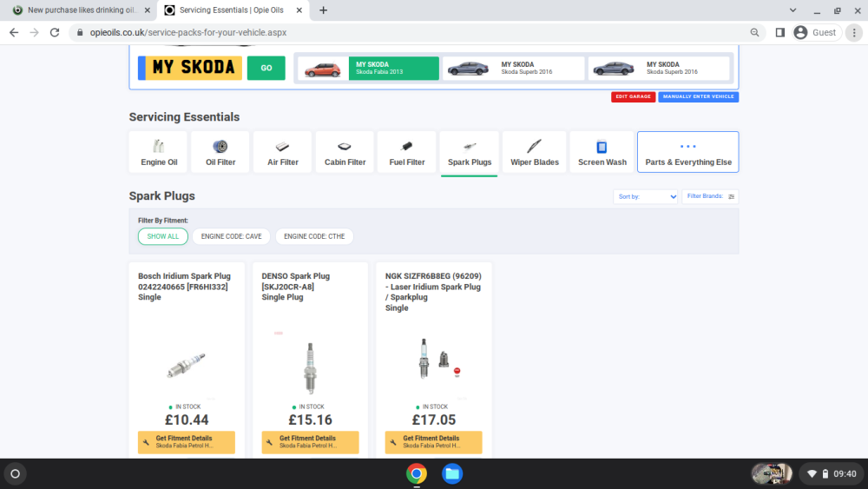The height and width of the screenshot is (489, 868).
Task: Close the Servicing Essentials tab
Action: [x=299, y=10]
